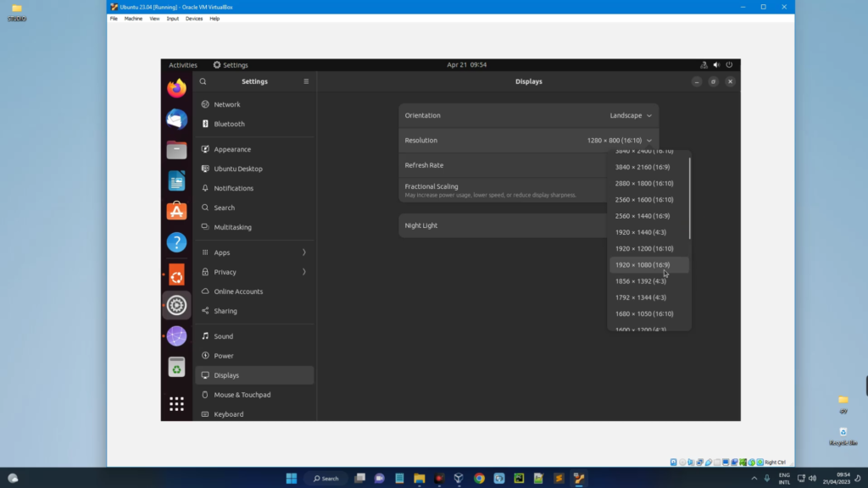Open the Settings app menu in the top bar

pyautogui.click(x=231, y=64)
